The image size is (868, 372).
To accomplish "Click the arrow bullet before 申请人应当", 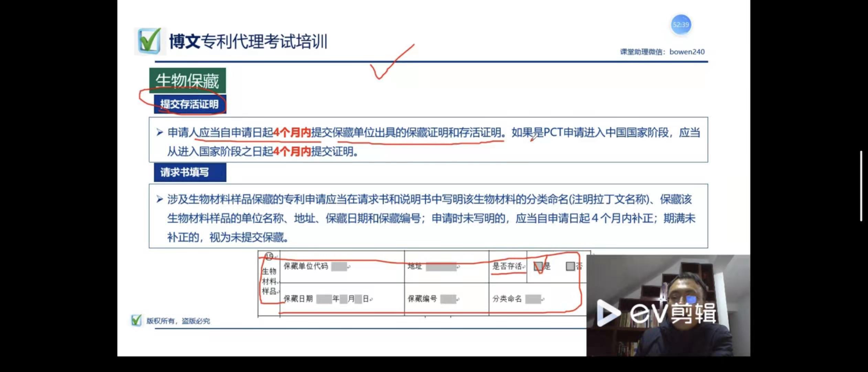I will click(x=159, y=132).
